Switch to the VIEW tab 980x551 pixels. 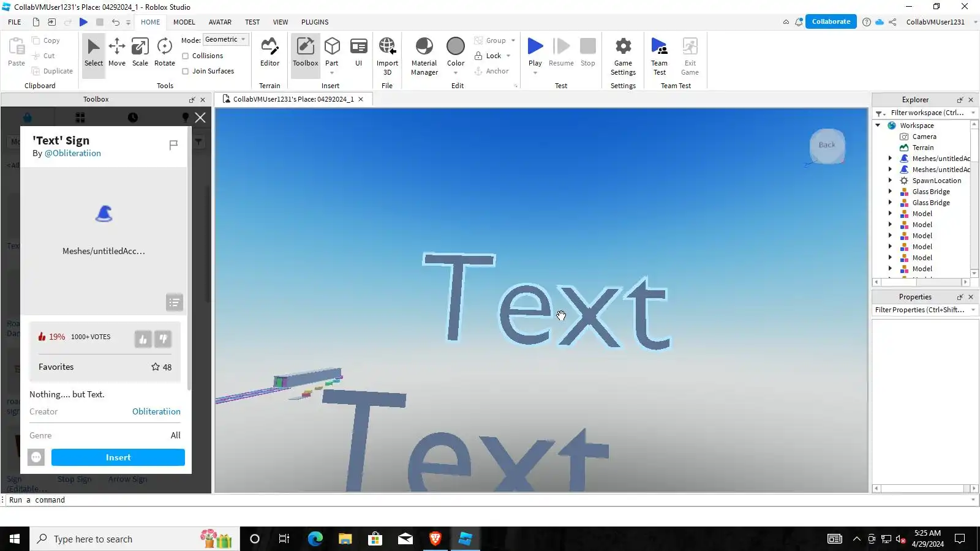point(281,22)
